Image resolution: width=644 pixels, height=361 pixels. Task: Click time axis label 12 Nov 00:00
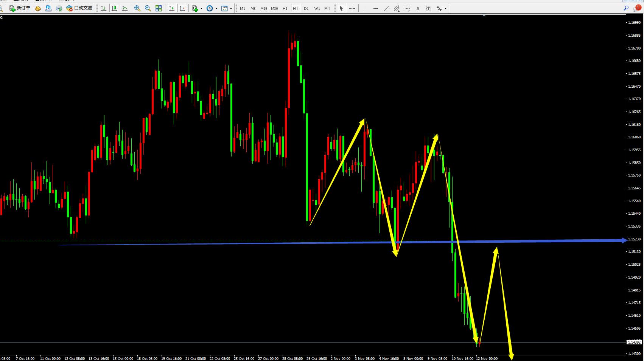487,358
